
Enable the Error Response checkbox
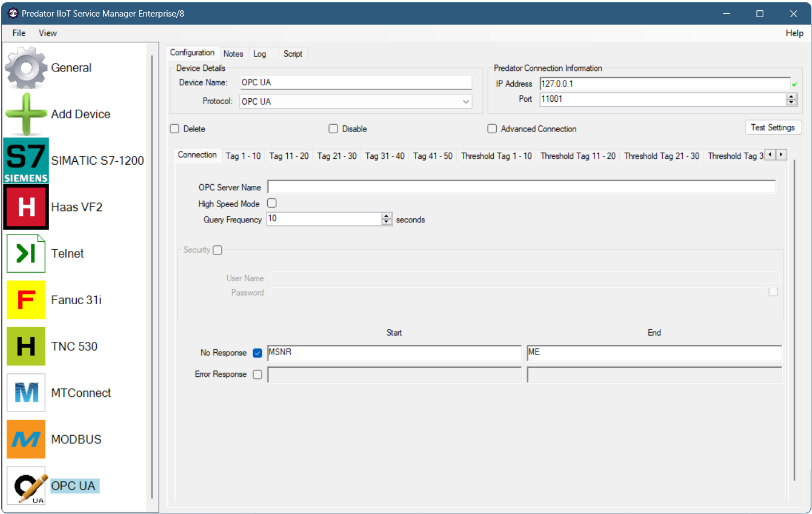point(258,374)
